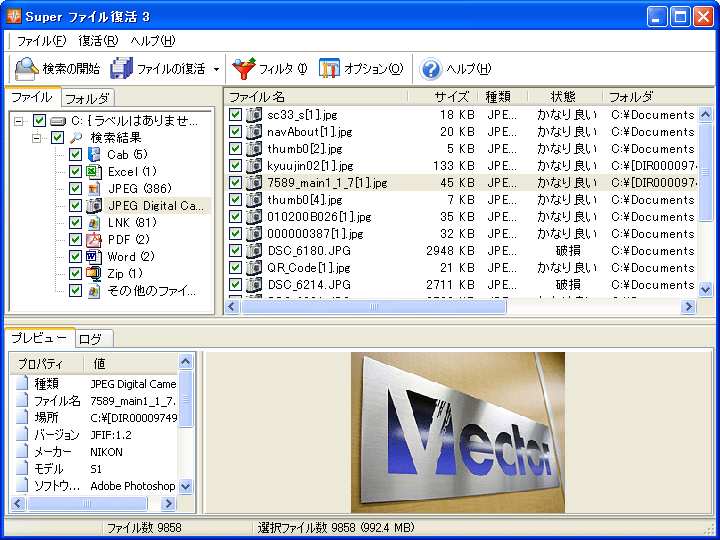Open the ヘルプ(H) menu in menu bar
The width and height of the screenshot is (720, 540).
pos(152,41)
